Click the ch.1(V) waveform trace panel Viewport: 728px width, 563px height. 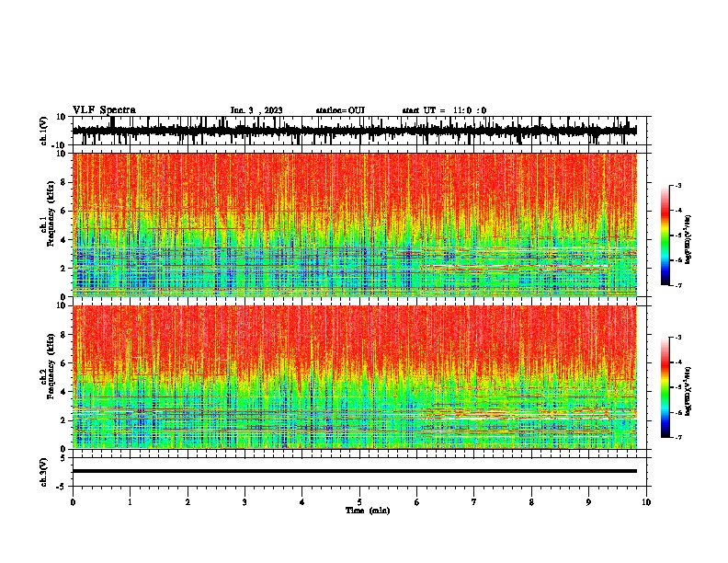pyautogui.click(x=361, y=131)
